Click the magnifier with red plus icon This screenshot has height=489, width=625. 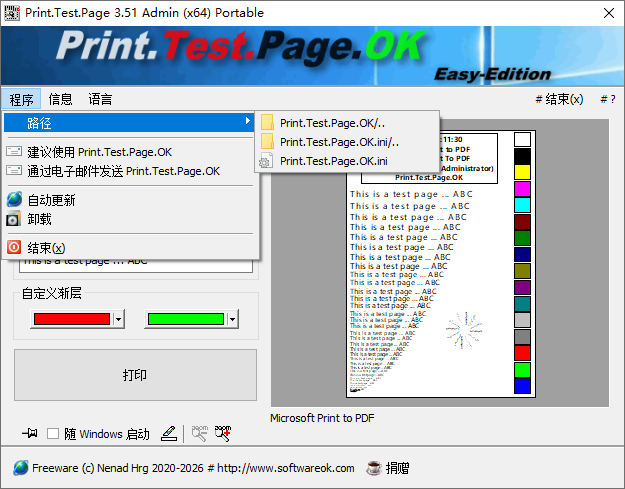click(223, 434)
